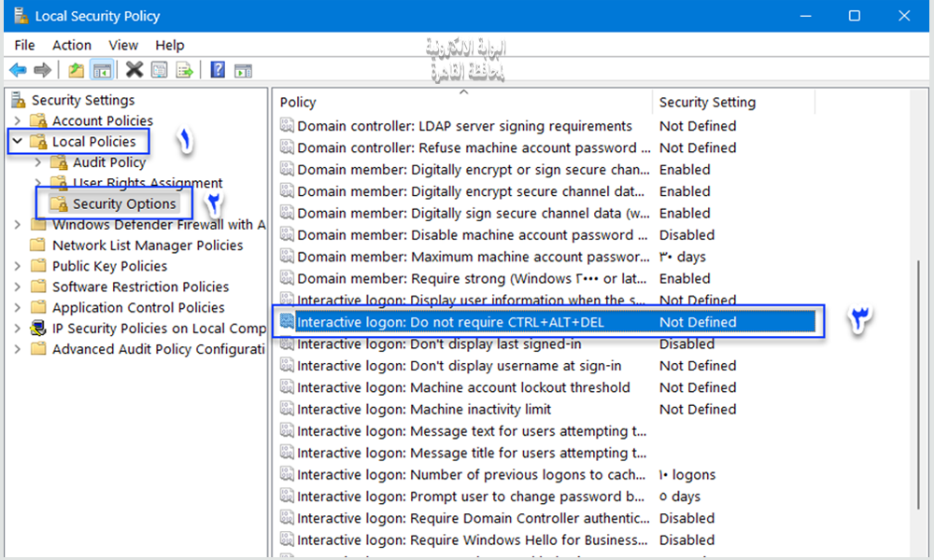Click the Help toolbar icon
934x560 pixels.
[217, 69]
